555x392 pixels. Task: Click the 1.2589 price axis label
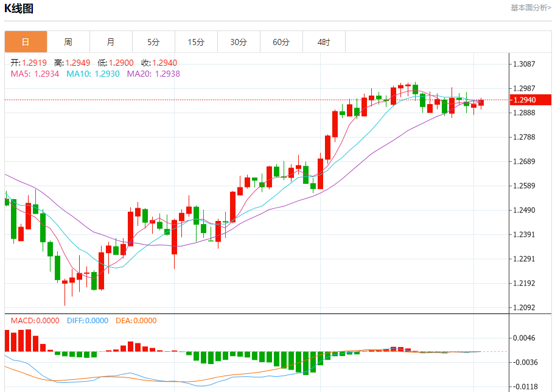524,186
